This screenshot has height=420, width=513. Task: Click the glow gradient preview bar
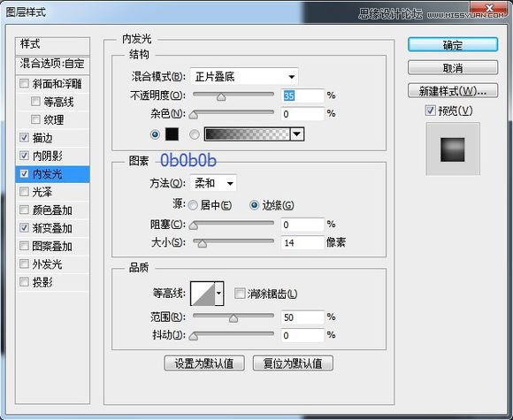248,134
